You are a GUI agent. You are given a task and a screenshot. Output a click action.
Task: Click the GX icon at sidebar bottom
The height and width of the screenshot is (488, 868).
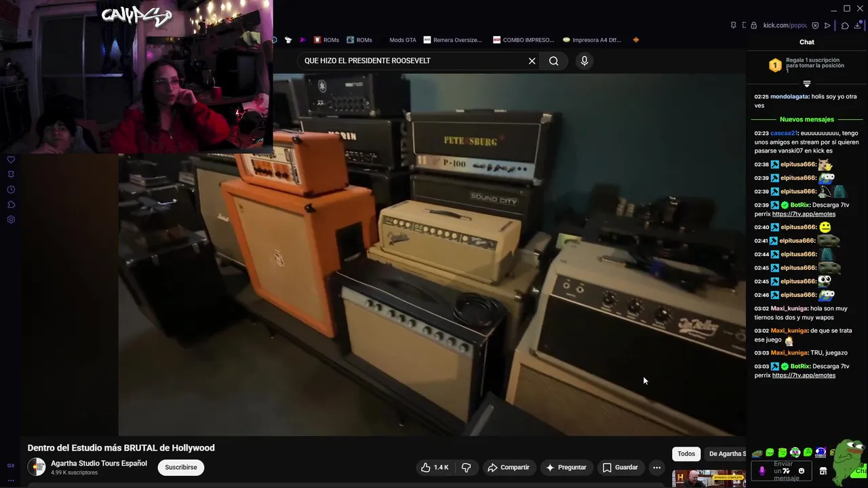11,466
